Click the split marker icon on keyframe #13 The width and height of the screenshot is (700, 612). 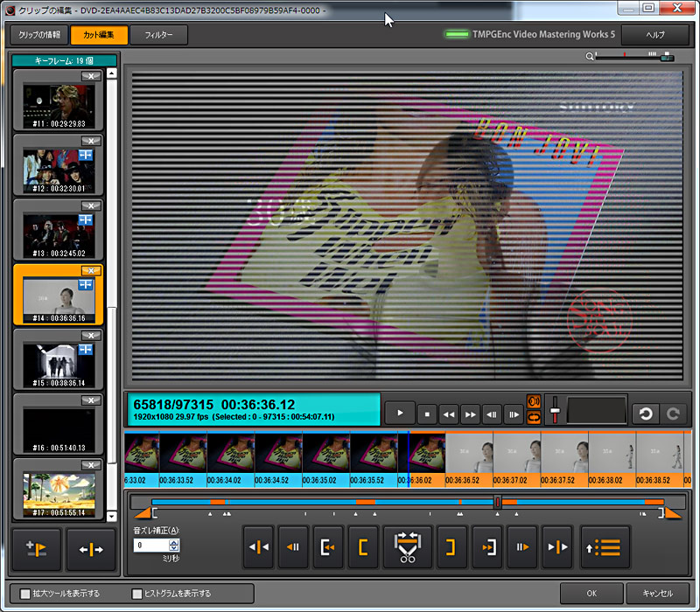tap(86, 219)
